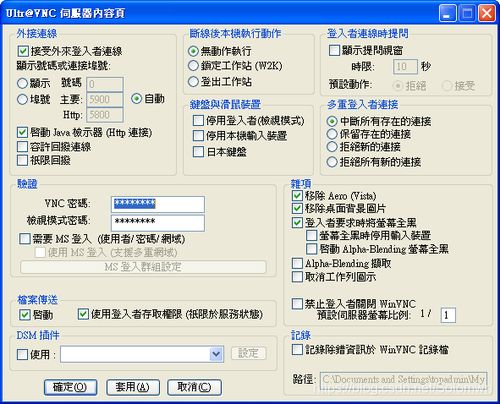
Task: Click the 檢視模式密碼 password field
Action: [x=158, y=223]
